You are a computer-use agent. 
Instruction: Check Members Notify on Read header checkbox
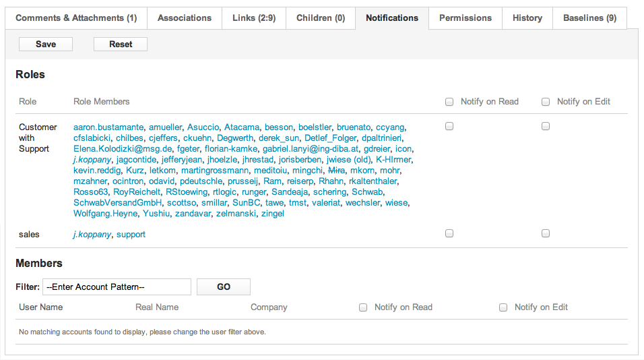click(x=363, y=307)
